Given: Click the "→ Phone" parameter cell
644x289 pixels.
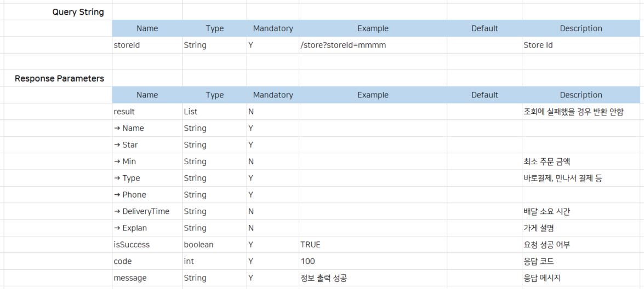Looking at the screenshot, I should coord(130,195).
